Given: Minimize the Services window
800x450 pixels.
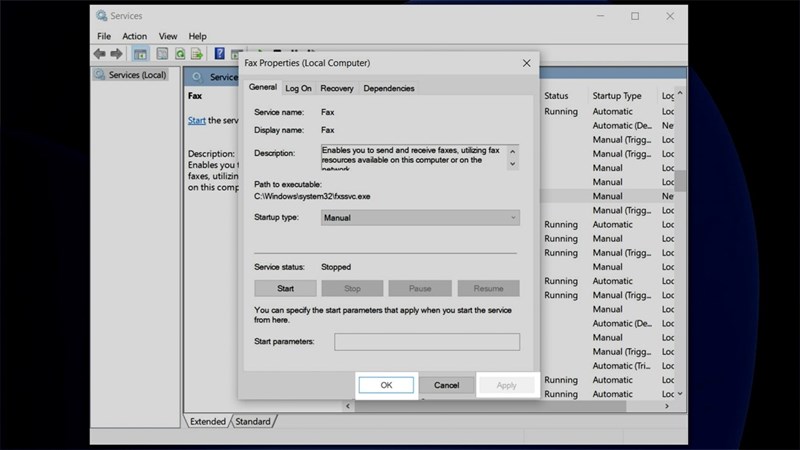Looking at the screenshot, I should tap(601, 16).
